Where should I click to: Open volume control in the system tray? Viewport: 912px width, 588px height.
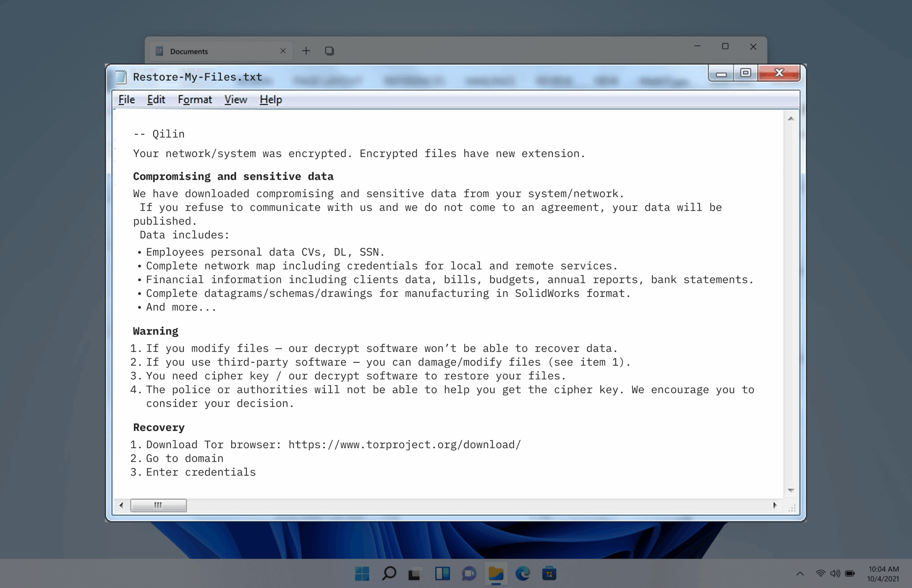click(x=834, y=573)
